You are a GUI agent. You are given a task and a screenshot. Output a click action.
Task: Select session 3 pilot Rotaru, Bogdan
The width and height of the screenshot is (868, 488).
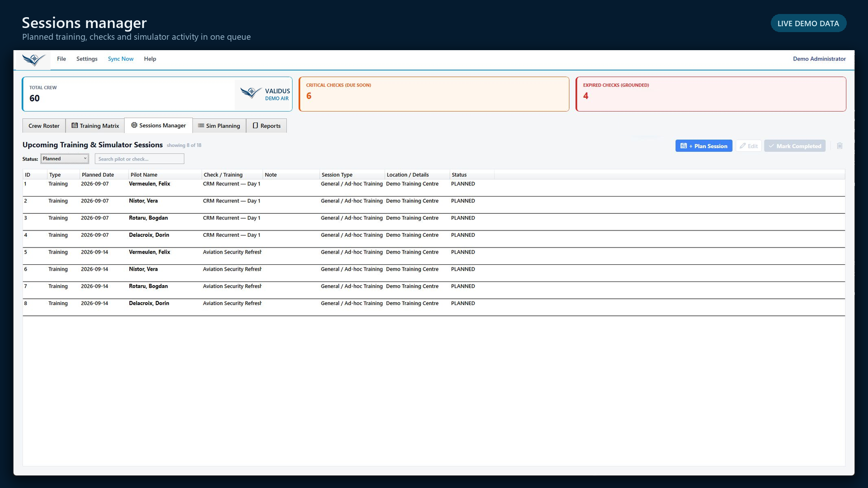148,218
